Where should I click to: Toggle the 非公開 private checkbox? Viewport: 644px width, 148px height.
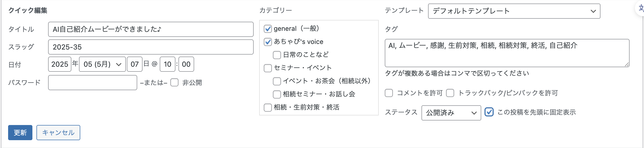tap(174, 83)
